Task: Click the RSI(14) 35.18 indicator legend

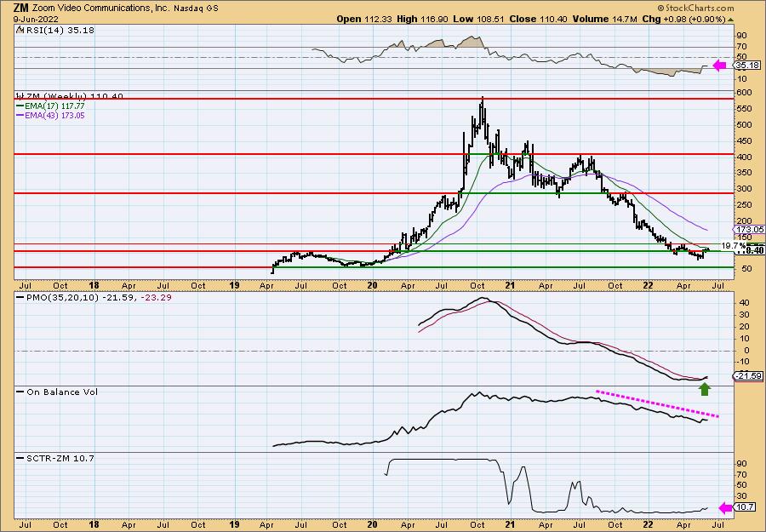Action: 60,31
